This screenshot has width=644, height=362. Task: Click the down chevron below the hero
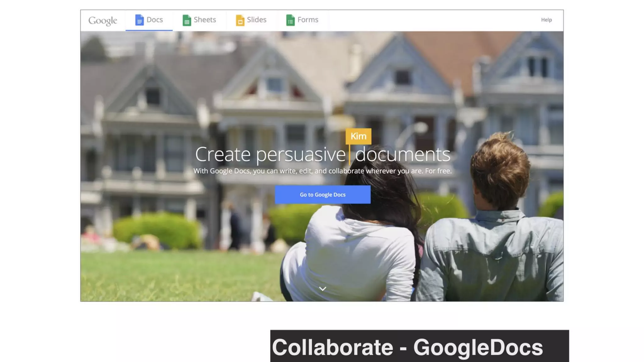click(x=323, y=288)
